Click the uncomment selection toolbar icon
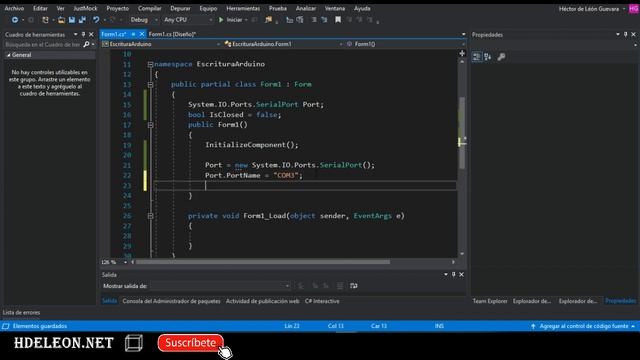 tap(300, 20)
